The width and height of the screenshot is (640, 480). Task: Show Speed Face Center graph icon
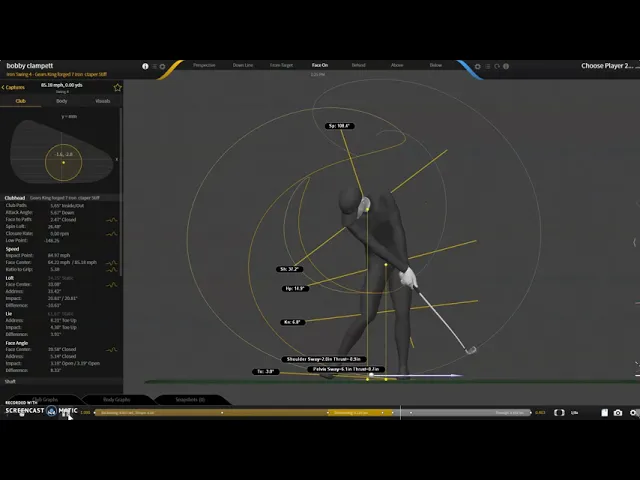pyautogui.click(x=112, y=263)
